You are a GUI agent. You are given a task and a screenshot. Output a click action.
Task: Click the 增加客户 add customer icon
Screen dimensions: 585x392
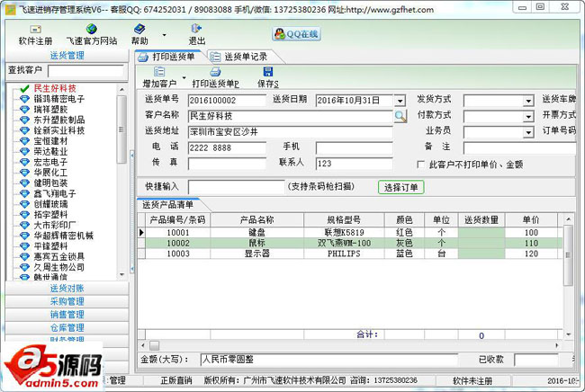click(x=159, y=72)
